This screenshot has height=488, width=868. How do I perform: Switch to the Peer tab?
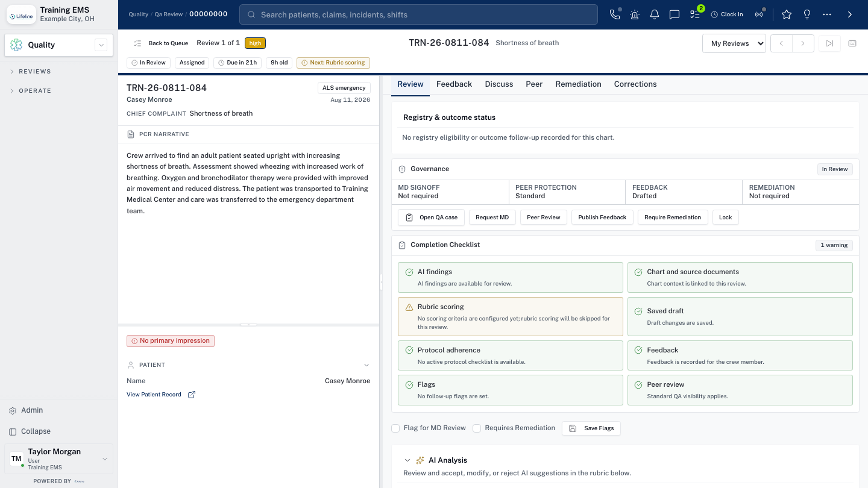(534, 84)
